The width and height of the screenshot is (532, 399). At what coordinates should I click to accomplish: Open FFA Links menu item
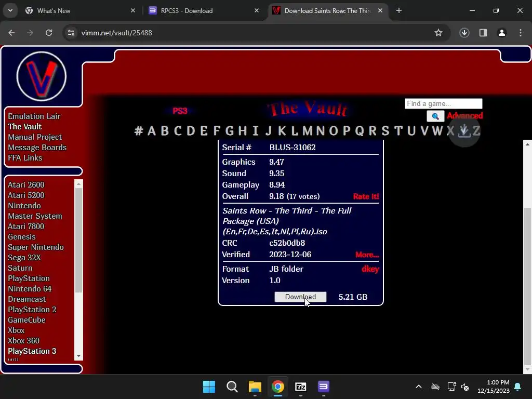[25, 158]
